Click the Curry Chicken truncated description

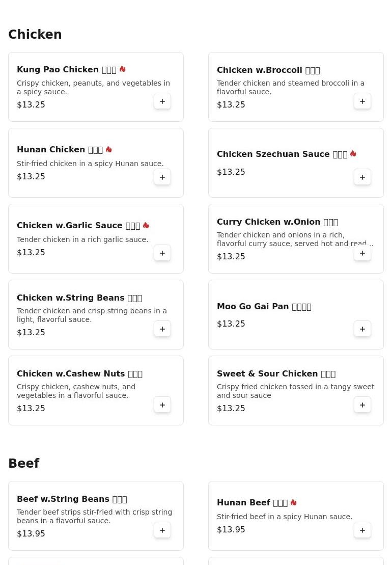[x=294, y=239]
